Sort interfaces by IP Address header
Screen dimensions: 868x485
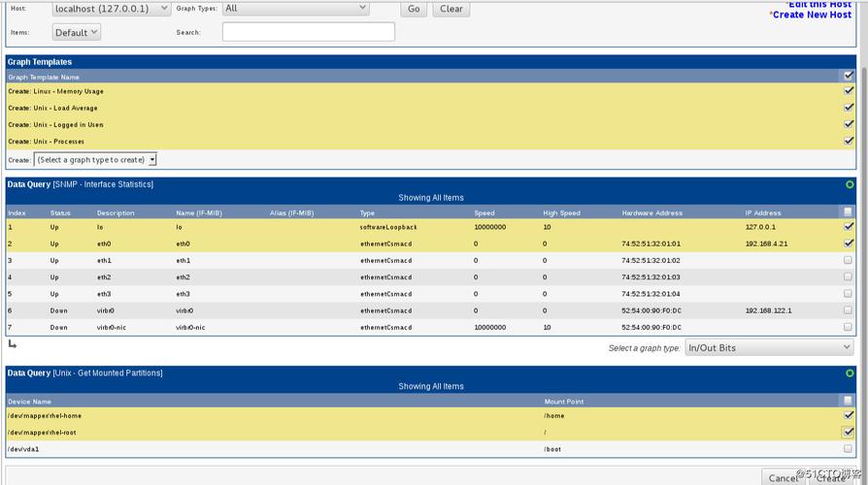[763, 212]
